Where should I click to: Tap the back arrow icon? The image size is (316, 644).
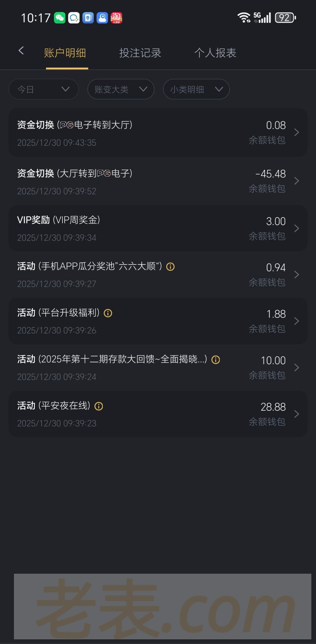pos(21,51)
